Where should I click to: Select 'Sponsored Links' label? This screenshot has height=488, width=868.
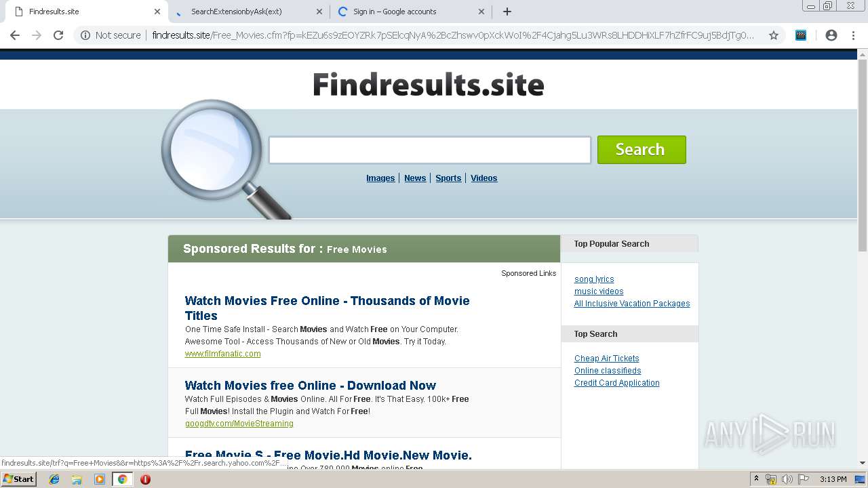pyautogui.click(x=528, y=273)
